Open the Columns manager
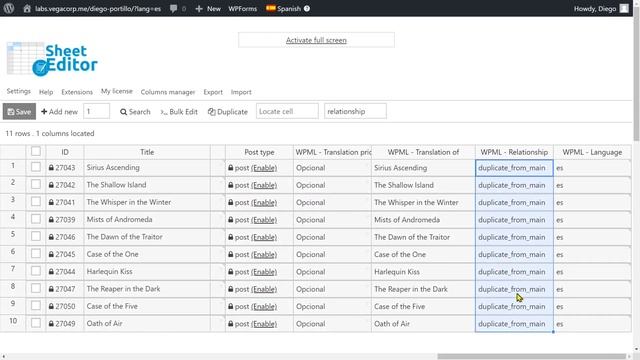The height and width of the screenshot is (360, 640). 168,92
